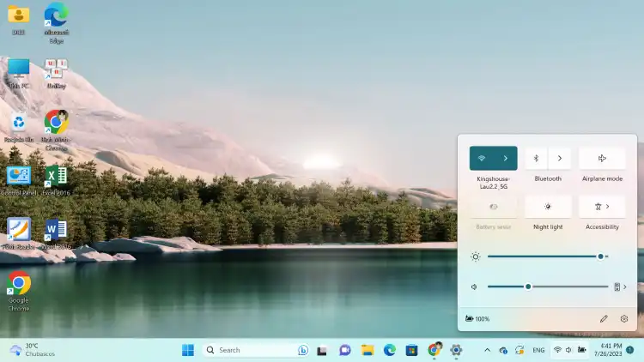Click the tray Wi-Fi network icon

point(557,350)
